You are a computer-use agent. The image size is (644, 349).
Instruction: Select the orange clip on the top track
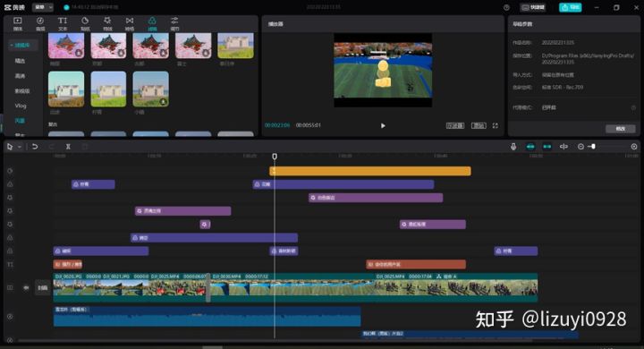point(370,171)
